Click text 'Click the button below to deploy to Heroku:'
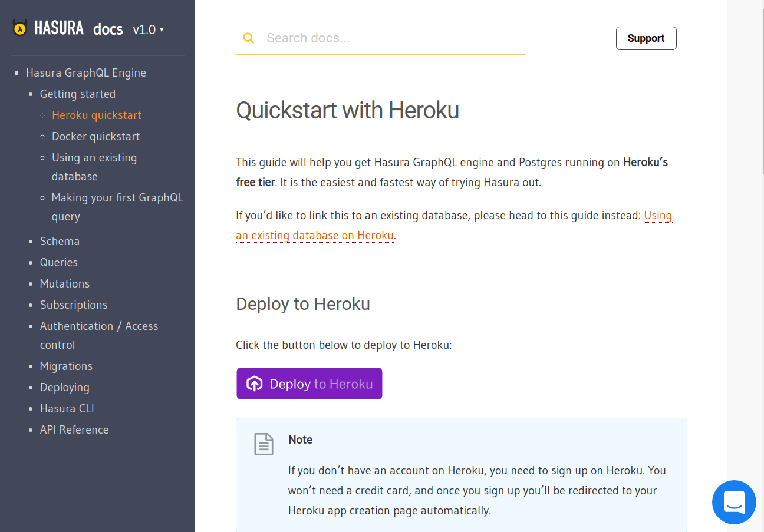764x532 pixels. click(344, 345)
